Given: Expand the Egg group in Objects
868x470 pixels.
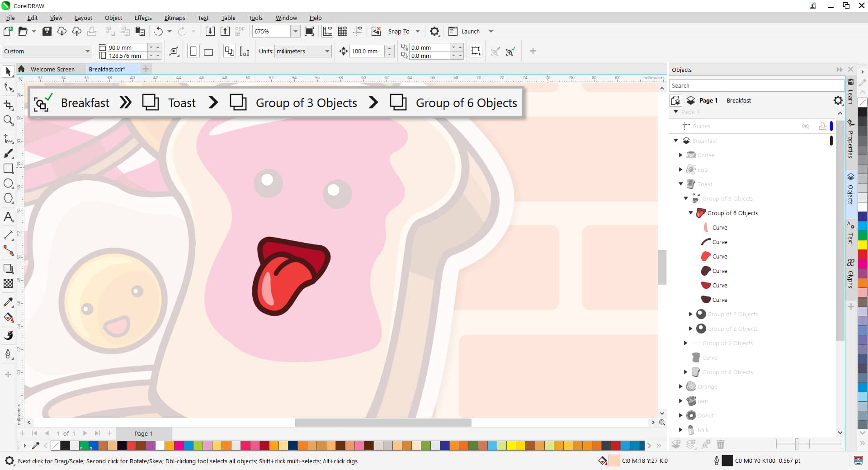Looking at the screenshot, I should pyautogui.click(x=681, y=169).
